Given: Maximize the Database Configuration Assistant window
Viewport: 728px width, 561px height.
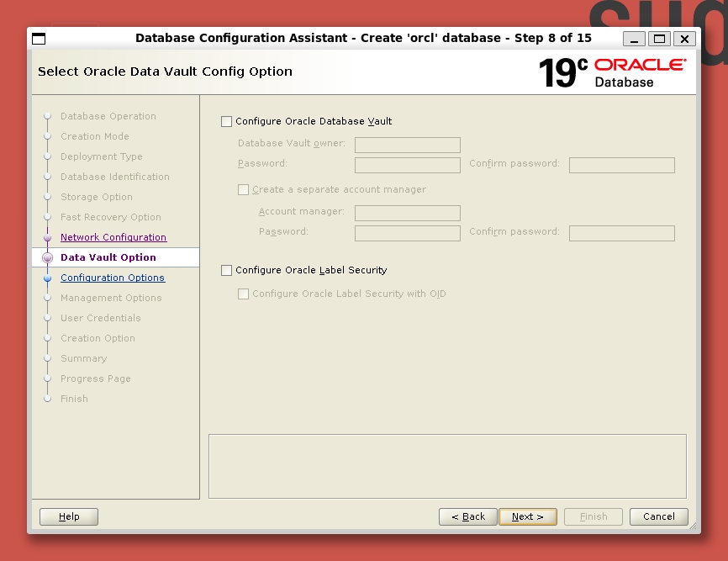Looking at the screenshot, I should (x=659, y=39).
